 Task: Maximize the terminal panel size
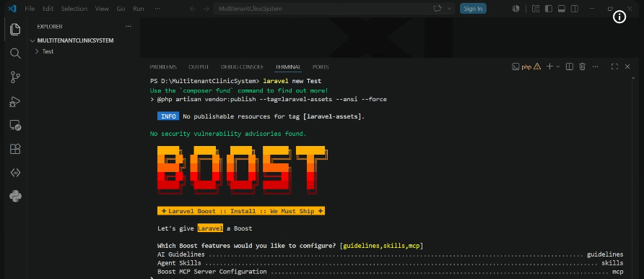tap(614, 66)
